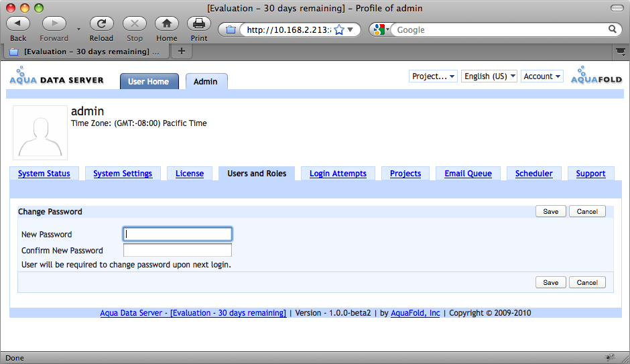This screenshot has width=630, height=364.
Task: Click the Aqua Data Server logo
Action: point(57,76)
